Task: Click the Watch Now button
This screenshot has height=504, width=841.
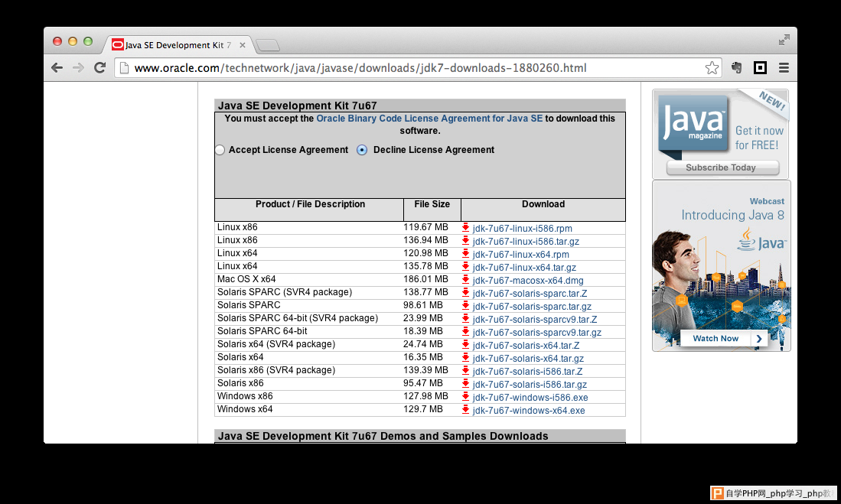Action: [724, 338]
